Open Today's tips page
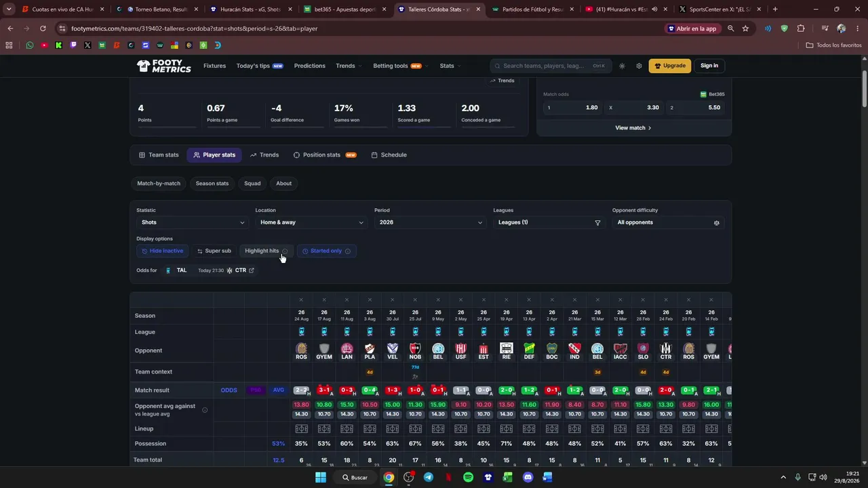 [260, 66]
